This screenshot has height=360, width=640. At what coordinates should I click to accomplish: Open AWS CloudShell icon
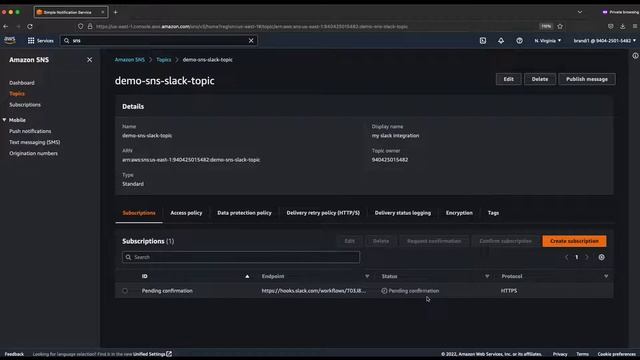483,41
